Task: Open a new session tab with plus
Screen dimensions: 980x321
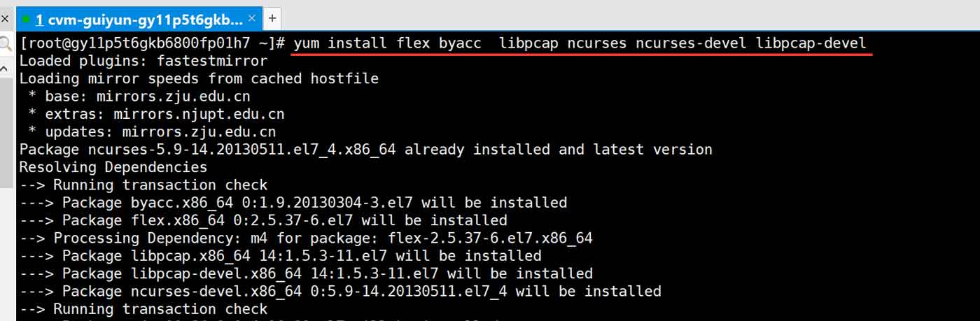Action: [x=272, y=18]
